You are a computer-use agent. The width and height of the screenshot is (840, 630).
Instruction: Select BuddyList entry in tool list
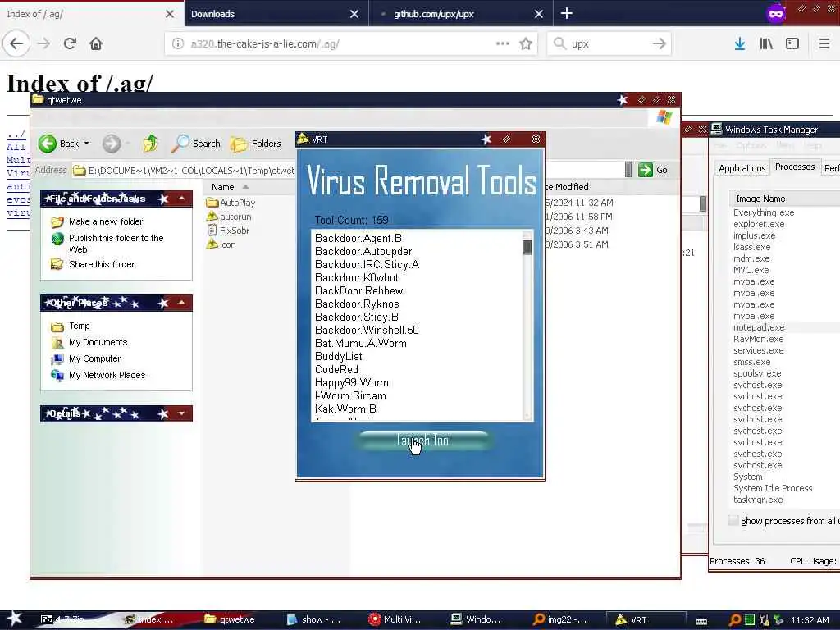[339, 356]
